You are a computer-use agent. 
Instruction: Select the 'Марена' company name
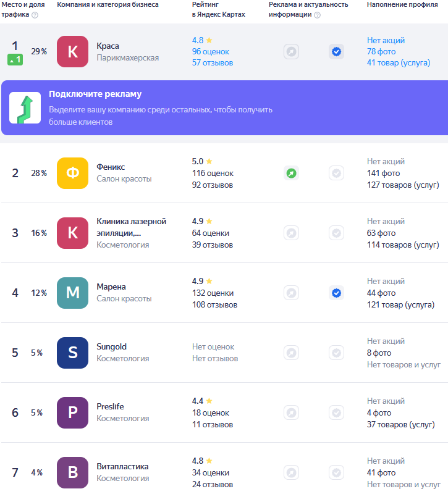(111, 287)
